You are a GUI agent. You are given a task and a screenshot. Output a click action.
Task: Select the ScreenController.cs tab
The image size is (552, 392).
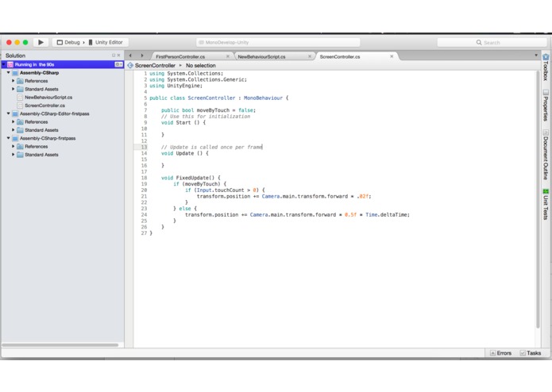pos(340,56)
